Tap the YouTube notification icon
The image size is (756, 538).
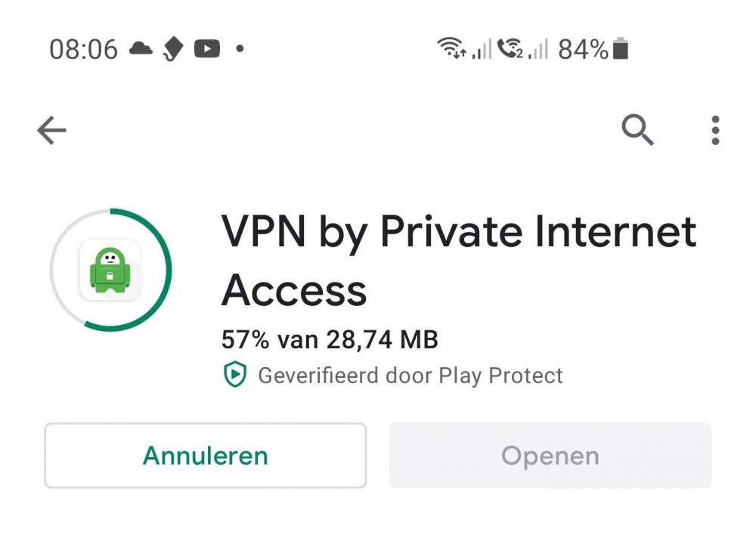(x=206, y=49)
